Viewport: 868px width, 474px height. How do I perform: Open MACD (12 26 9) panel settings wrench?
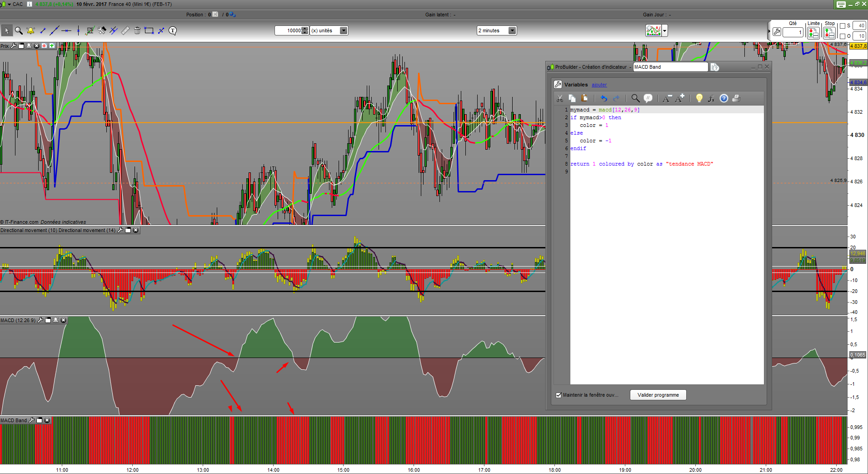pos(40,320)
